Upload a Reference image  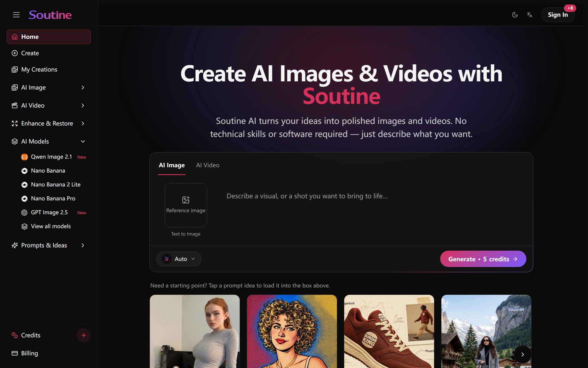tap(186, 205)
